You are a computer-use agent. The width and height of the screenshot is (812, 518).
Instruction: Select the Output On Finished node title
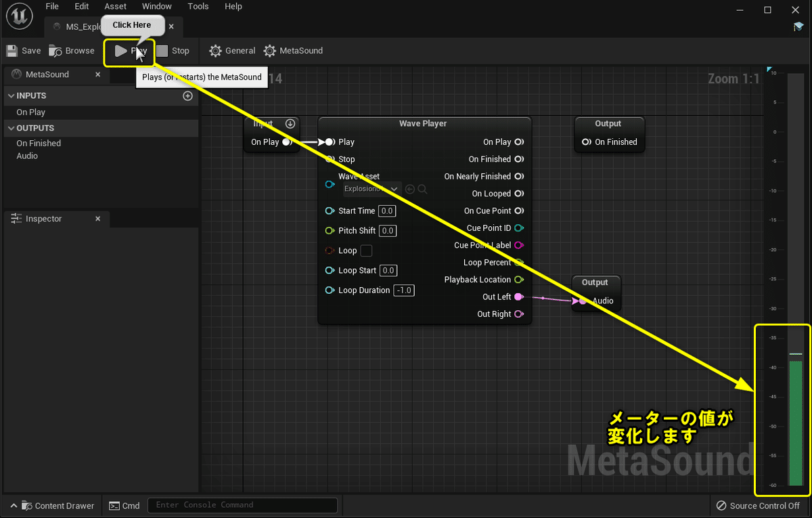point(608,124)
